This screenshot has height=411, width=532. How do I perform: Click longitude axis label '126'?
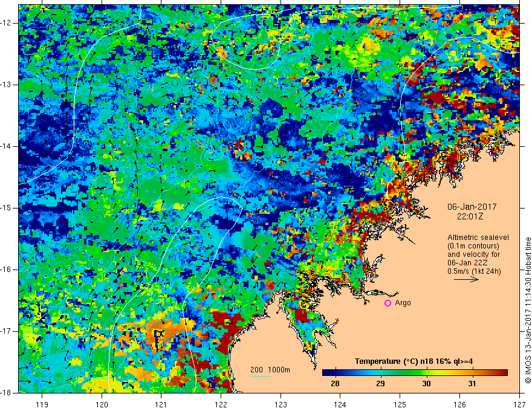(x=459, y=404)
